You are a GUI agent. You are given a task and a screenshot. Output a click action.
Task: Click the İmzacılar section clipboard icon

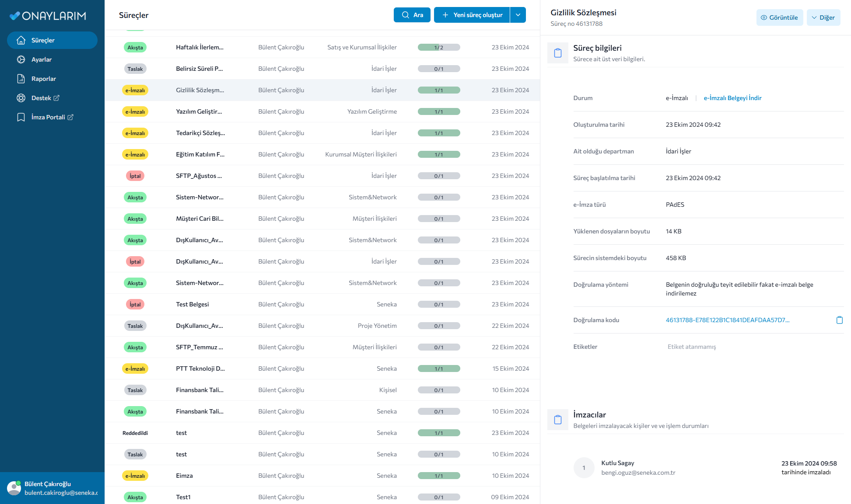(x=557, y=420)
